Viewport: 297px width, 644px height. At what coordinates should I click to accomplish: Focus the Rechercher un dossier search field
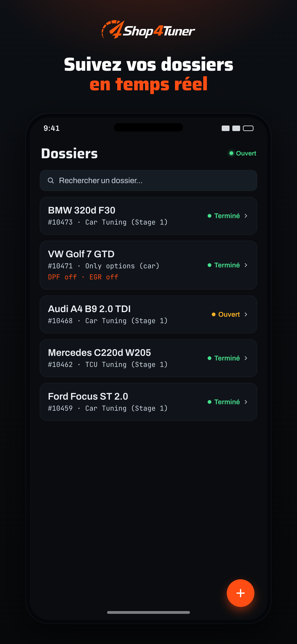pyautogui.click(x=148, y=181)
